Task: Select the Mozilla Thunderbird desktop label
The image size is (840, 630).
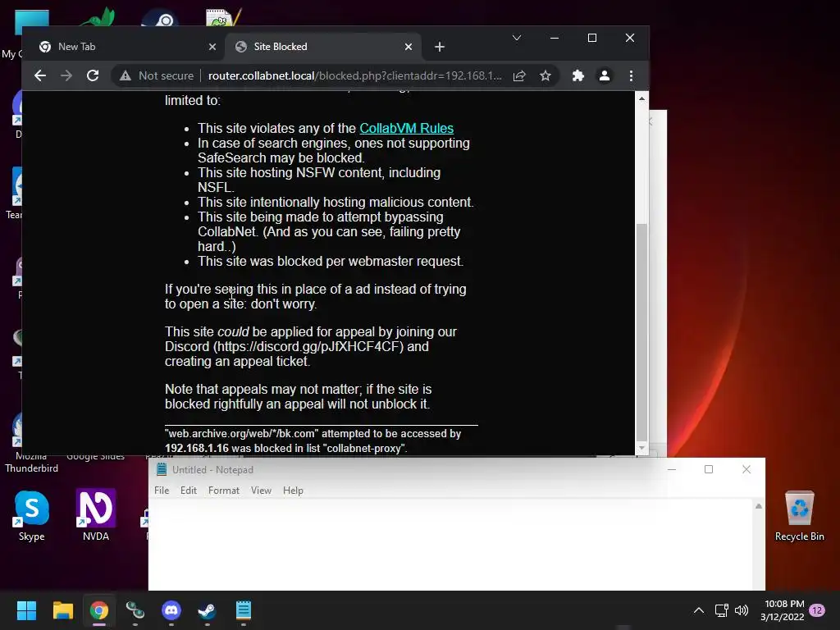Action: pyautogui.click(x=31, y=462)
